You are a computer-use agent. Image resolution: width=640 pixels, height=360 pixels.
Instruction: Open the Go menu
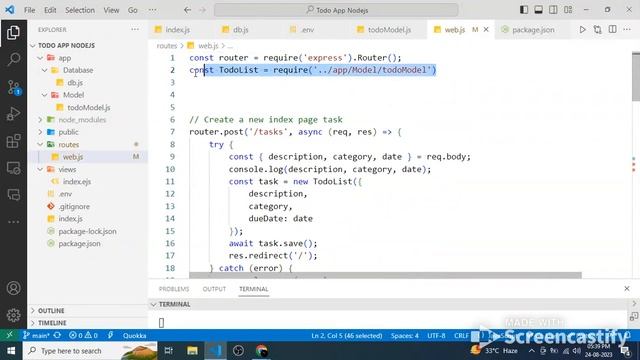pos(133,10)
